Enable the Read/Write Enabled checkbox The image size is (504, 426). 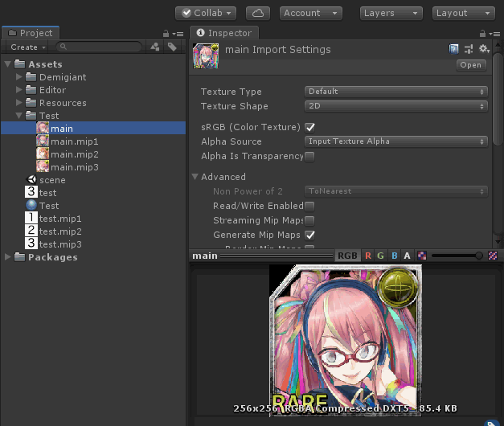click(x=309, y=206)
